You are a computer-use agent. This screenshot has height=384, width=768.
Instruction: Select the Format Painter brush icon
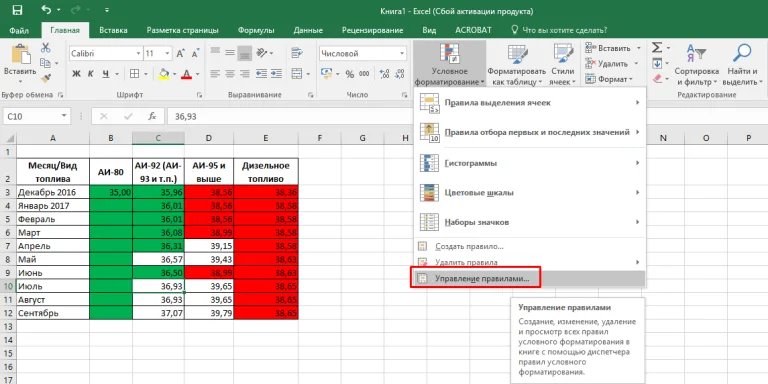(46, 77)
